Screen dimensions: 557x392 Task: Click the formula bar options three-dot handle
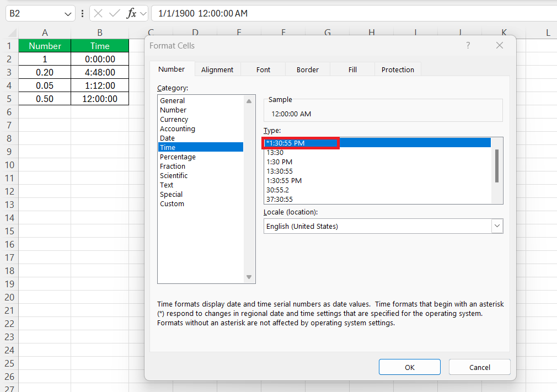(x=82, y=13)
